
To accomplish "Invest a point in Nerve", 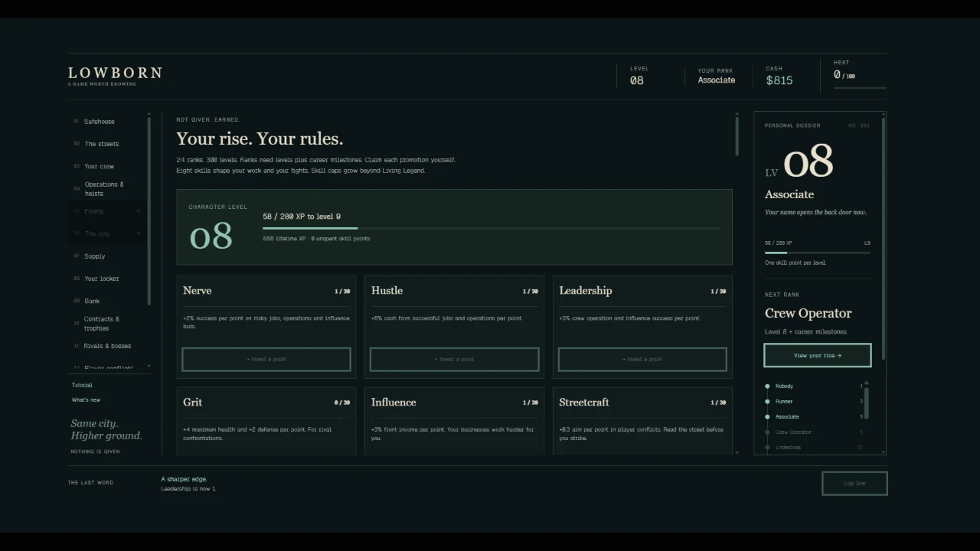I will click(x=266, y=359).
